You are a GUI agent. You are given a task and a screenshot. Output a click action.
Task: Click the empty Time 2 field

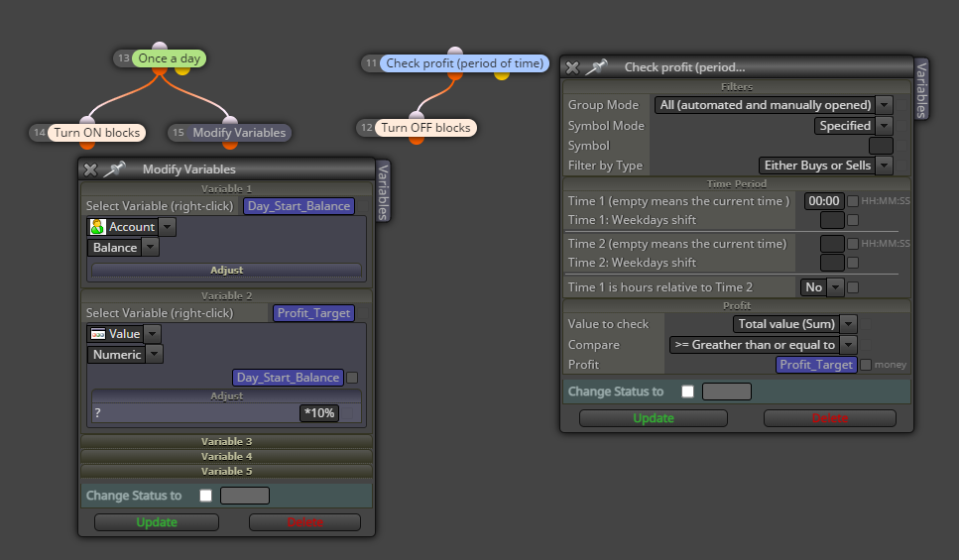click(x=832, y=244)
